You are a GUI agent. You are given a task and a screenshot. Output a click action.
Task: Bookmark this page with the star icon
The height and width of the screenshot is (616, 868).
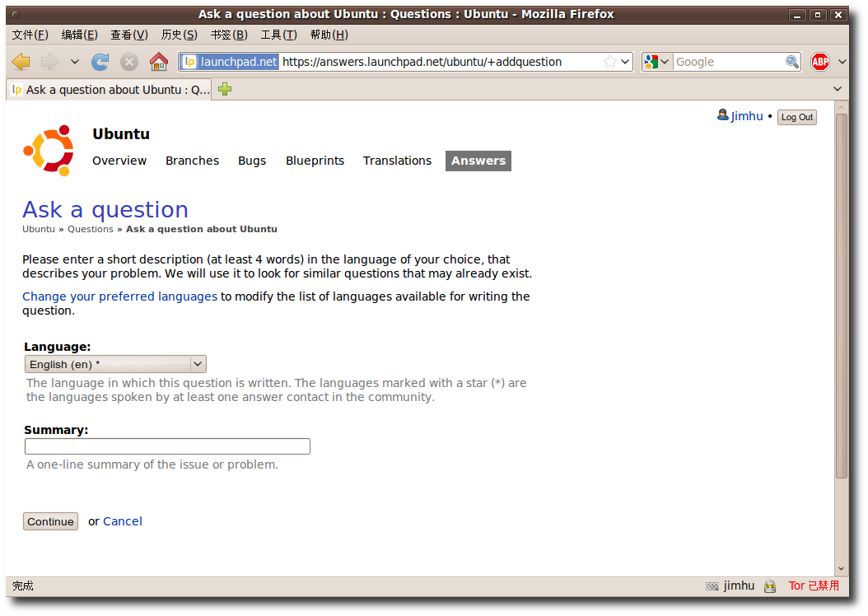point(610,62)
